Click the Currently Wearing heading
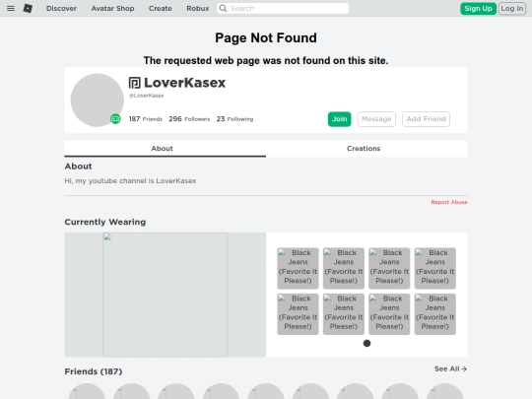Screen dimensions: 532x399 [x=105, y=222]
